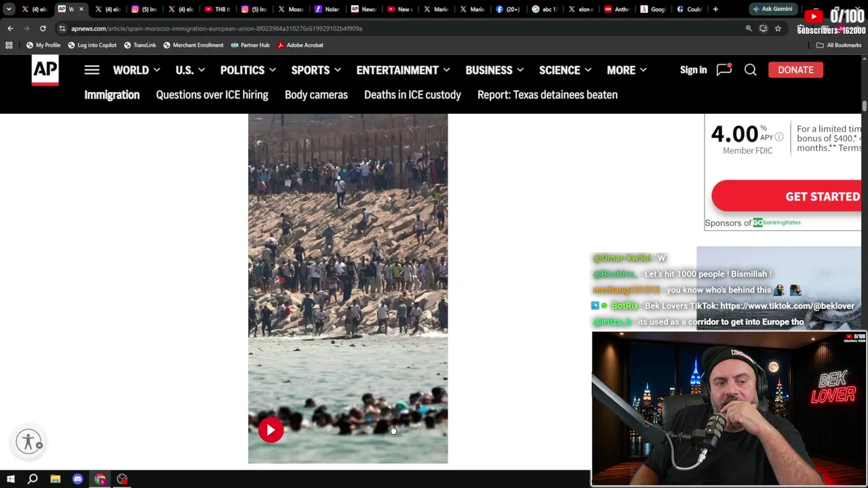Screen dimensions: 868x488
Task: Open a new browser tab
Action: point(715,9)
